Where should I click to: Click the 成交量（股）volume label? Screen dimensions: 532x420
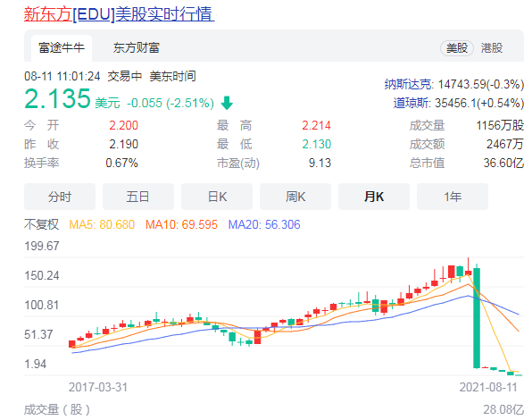[x=57, y=409]
